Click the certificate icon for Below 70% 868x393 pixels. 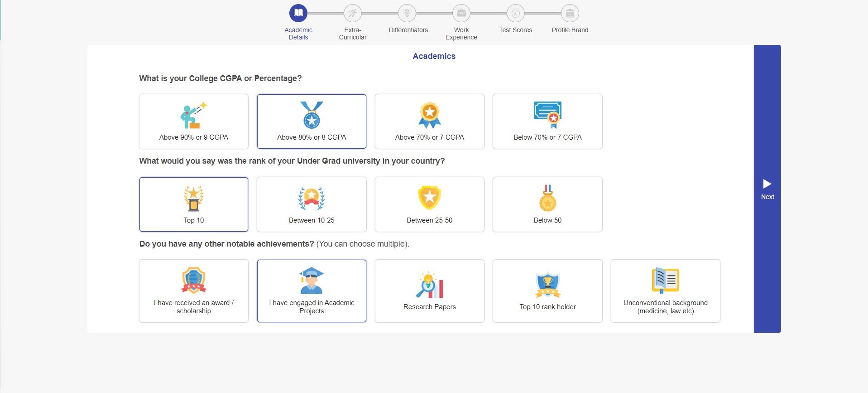coord(547,115)
